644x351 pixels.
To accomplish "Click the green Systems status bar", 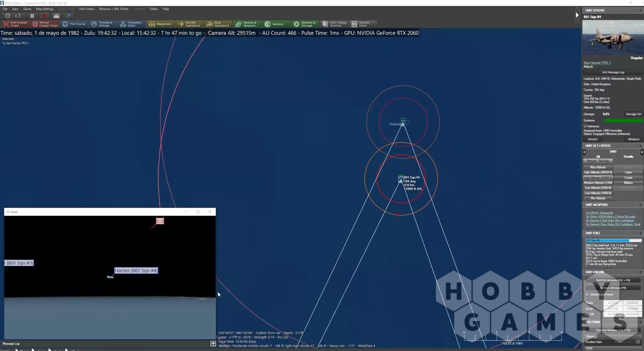I will [623, 121].
